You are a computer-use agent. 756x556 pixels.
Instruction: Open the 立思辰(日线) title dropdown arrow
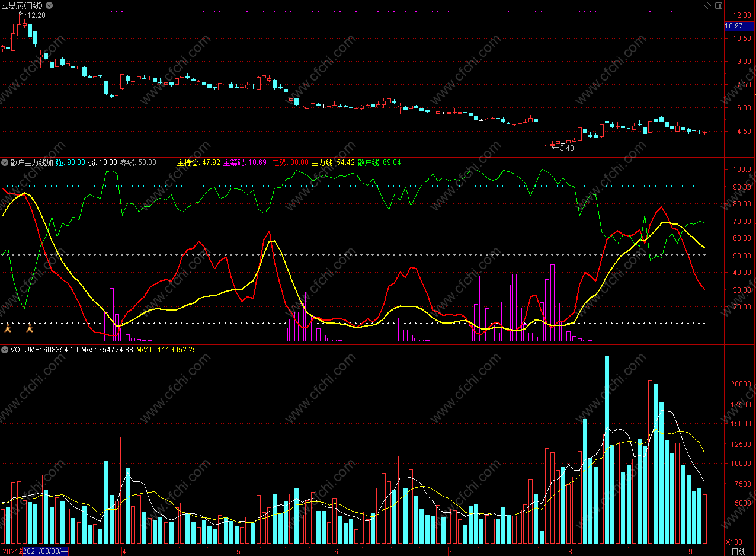[49, 5]
